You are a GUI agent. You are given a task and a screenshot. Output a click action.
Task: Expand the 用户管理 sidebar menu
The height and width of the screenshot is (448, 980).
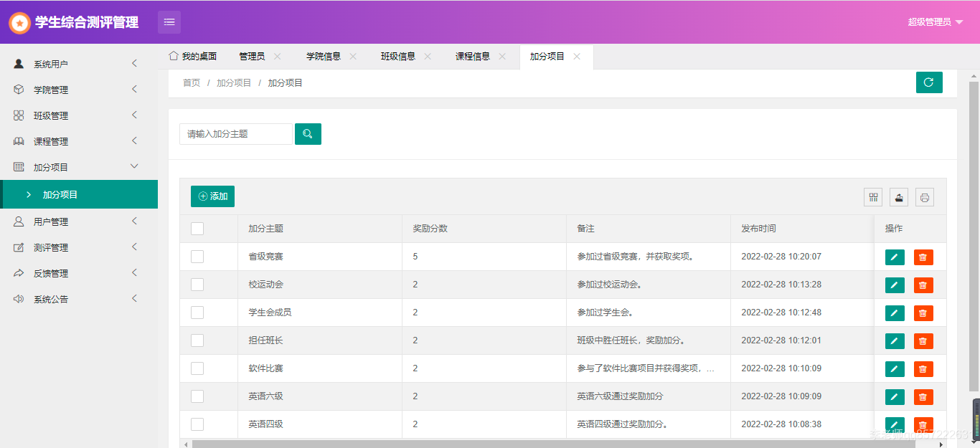pos(79,221)
